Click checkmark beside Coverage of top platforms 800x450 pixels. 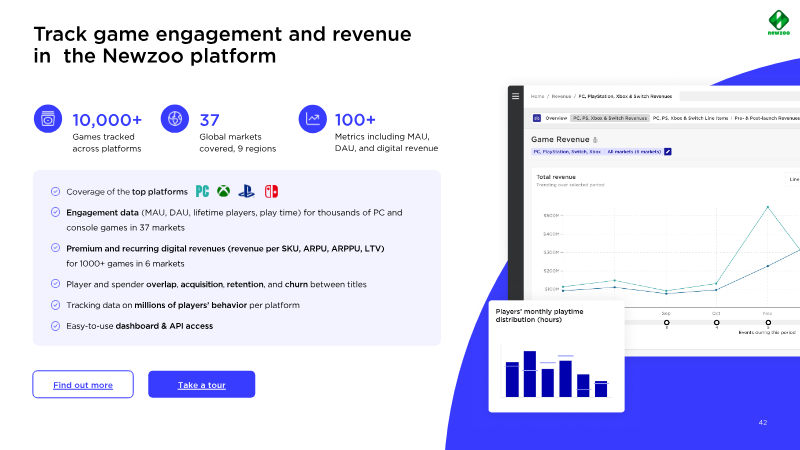[54, 191]
